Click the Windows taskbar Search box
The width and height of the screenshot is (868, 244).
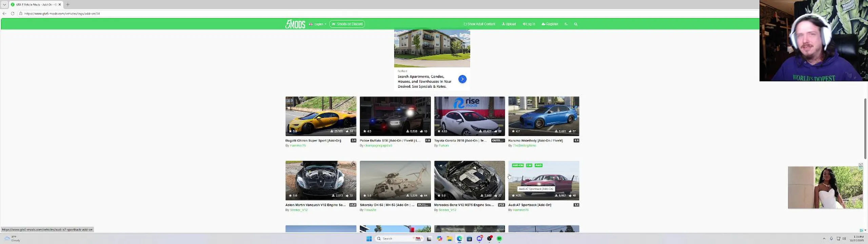click(x=399, y=239)
